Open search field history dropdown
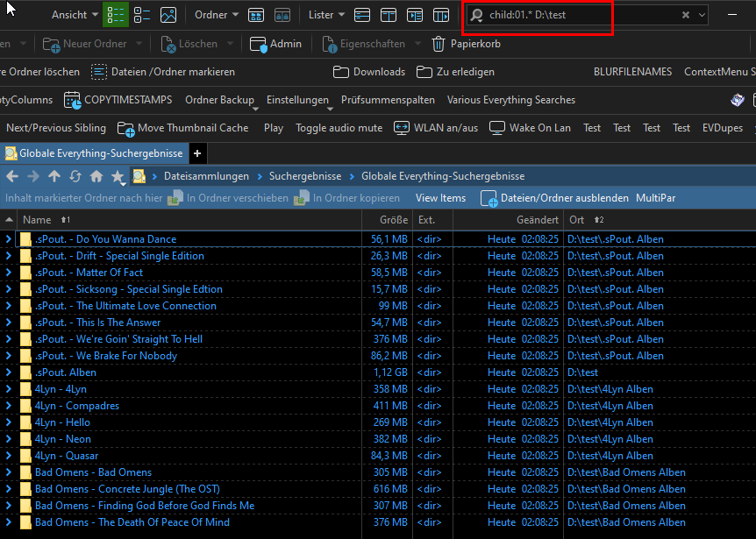This screenshot has height=539, width=756. click(x=702, y=15)
